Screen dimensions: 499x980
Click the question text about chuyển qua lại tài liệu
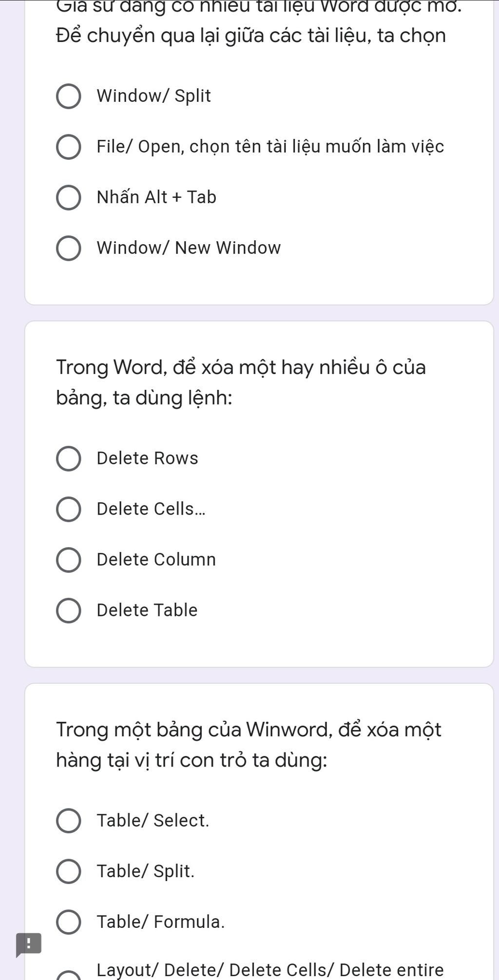(x=251, y=36)
